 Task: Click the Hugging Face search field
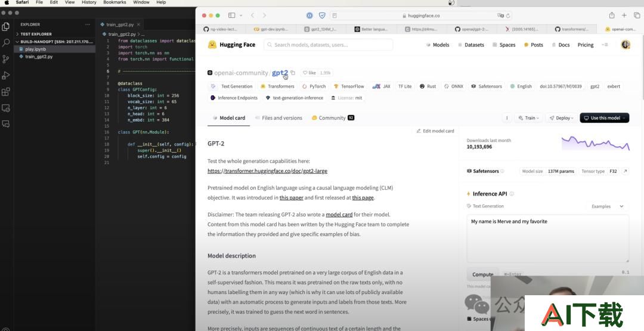click(x=328, y=45)
